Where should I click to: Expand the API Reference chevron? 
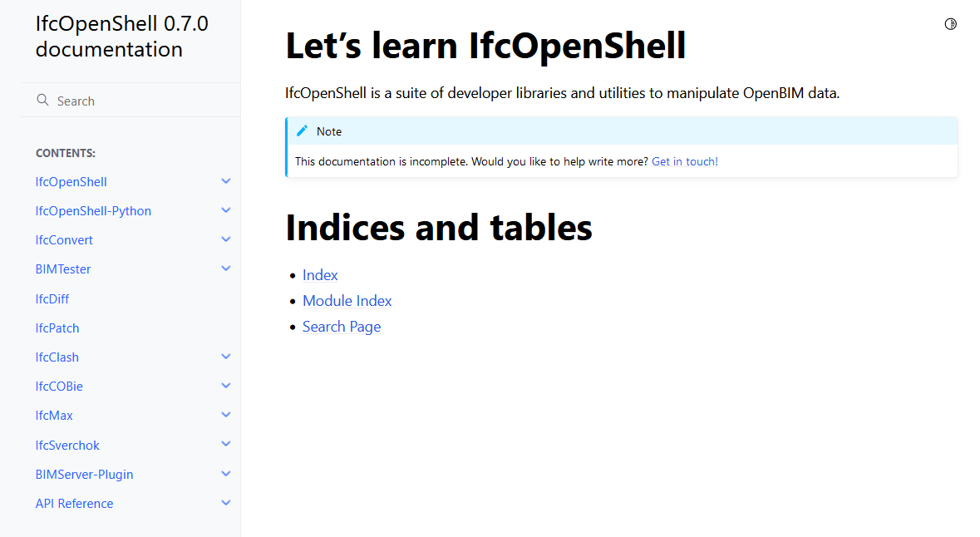(x=225, y=503)
